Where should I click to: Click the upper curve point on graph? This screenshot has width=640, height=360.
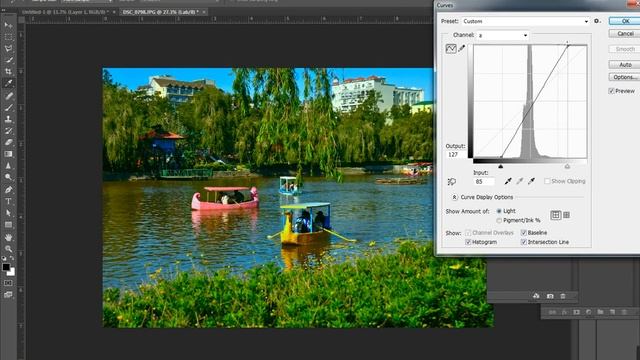(x=567, y=45)
